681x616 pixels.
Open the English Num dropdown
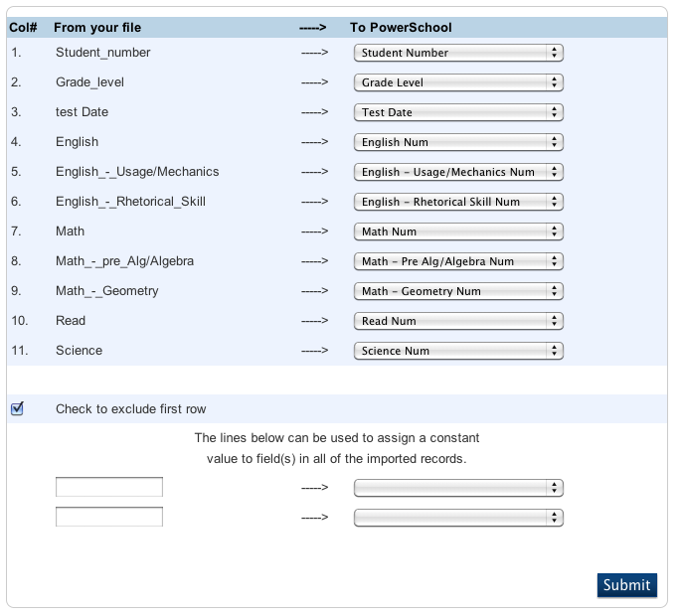[458, 142]
